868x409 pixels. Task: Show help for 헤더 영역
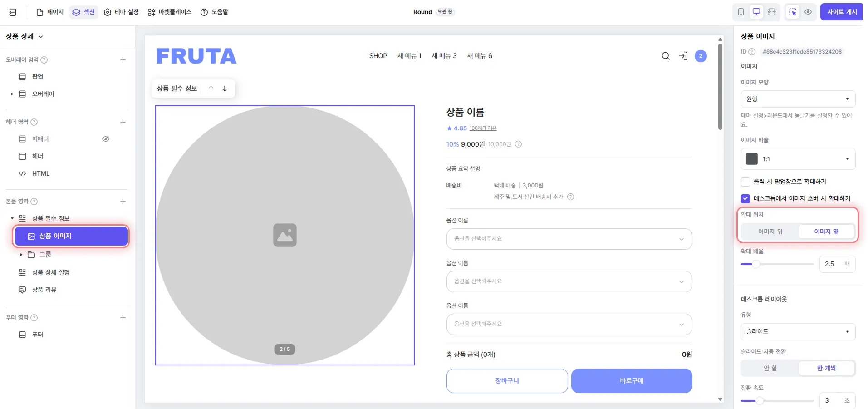coord(34,122)
